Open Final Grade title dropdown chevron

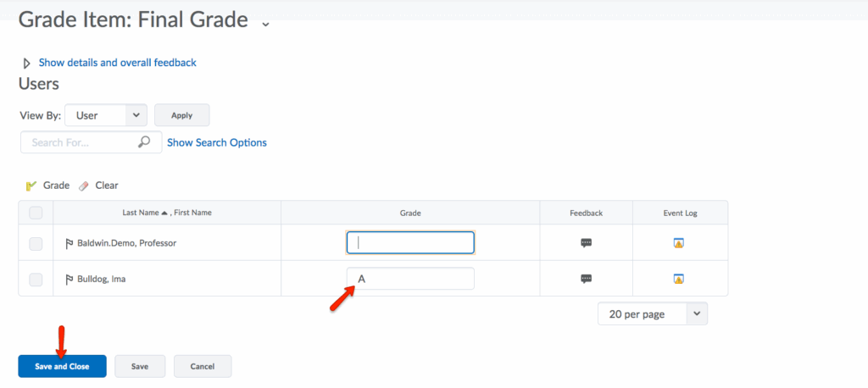[x=265, y=23]
